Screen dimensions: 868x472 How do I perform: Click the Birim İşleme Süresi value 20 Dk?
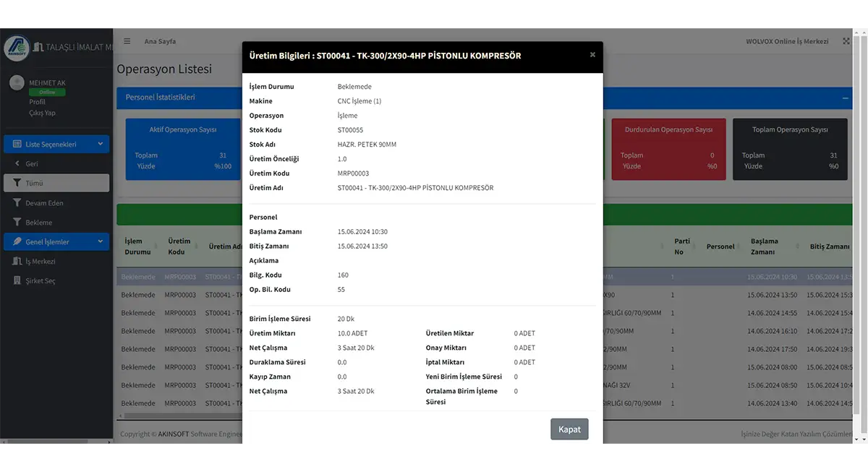[x=346, y=319]
